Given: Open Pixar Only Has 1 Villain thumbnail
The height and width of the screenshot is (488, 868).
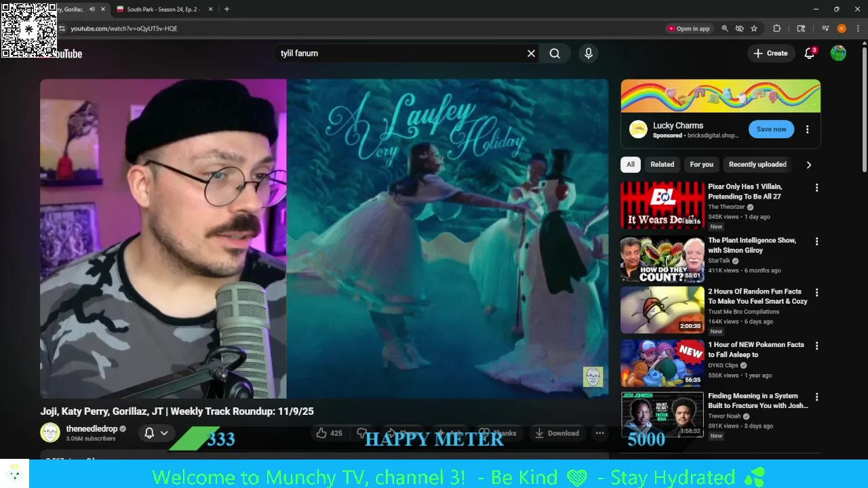Looking at the screenshot, I should pyautogui.click(x=663, y=205).
